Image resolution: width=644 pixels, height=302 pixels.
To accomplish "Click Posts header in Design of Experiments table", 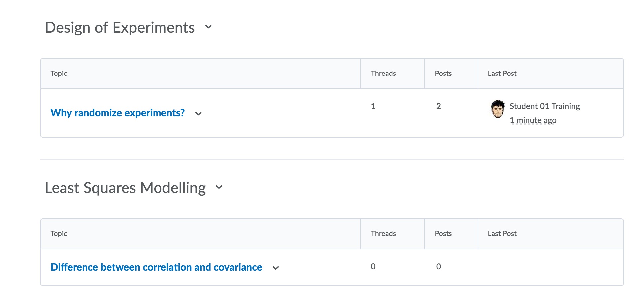I will tap(443, 74).
